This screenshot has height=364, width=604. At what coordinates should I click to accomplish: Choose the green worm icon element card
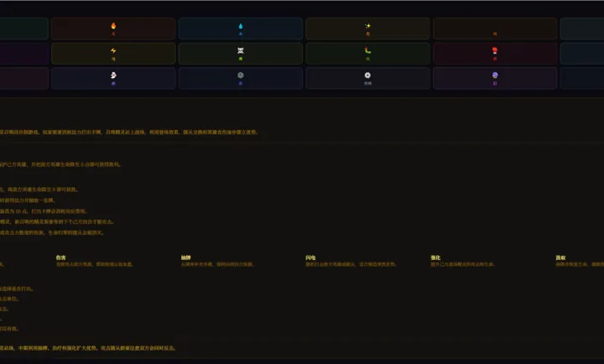[x=367, y=53]
